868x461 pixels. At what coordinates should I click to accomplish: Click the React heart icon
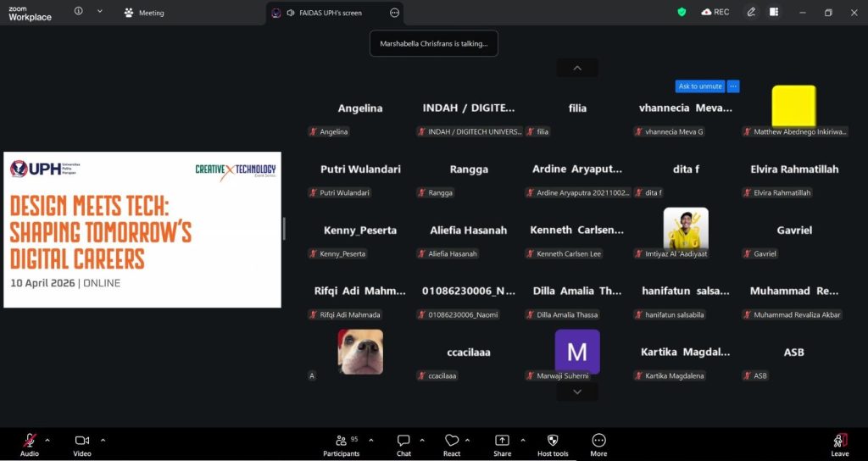[x=452, y=441]
